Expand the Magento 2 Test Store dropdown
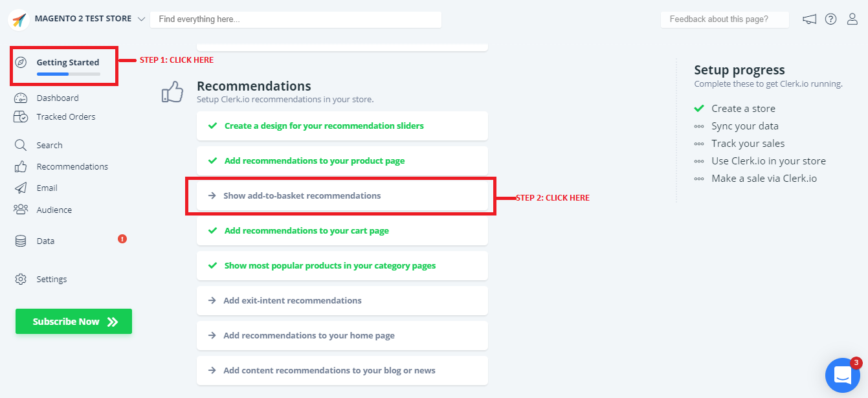The image size is (868, 398). point(141,19)
